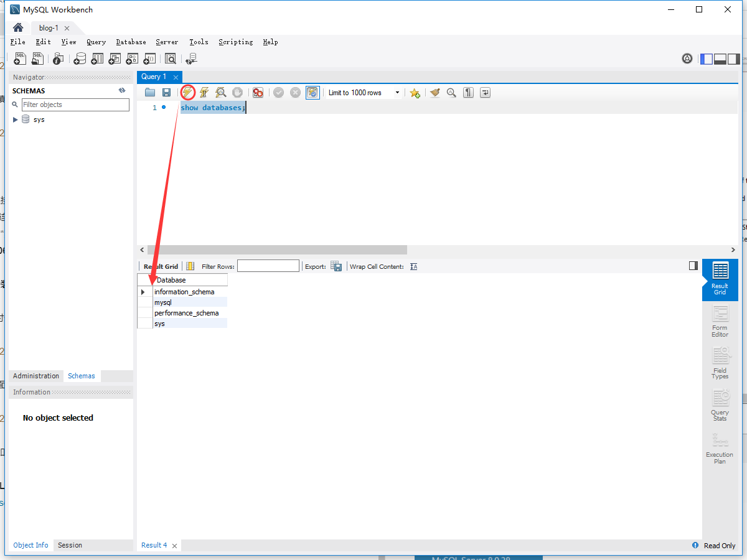Open the object inspector info icon

58,58
